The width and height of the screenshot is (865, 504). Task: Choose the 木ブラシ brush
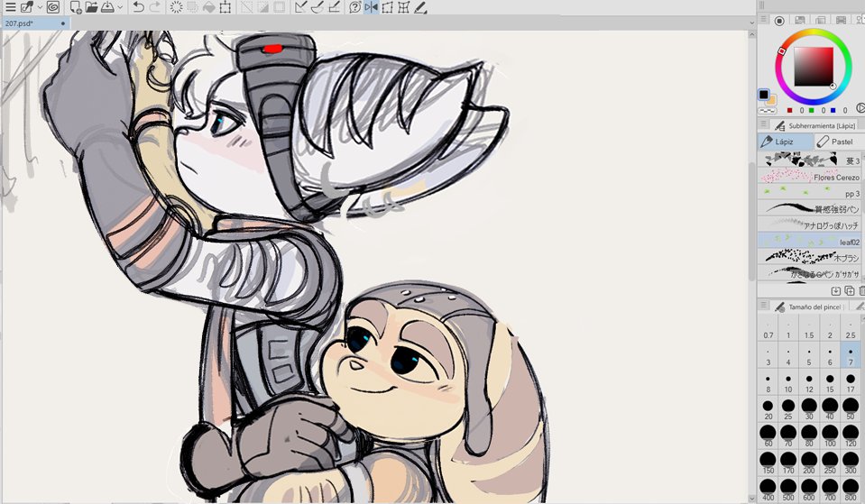[809, 256]
